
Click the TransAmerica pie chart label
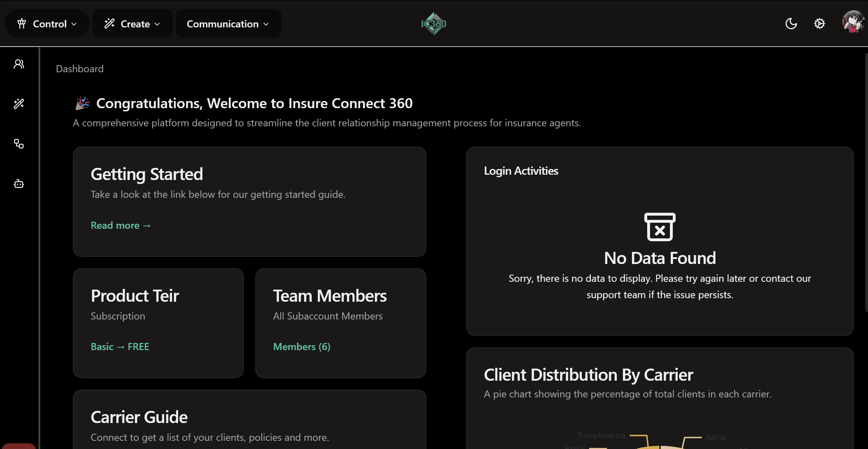(x=601, y=435)
